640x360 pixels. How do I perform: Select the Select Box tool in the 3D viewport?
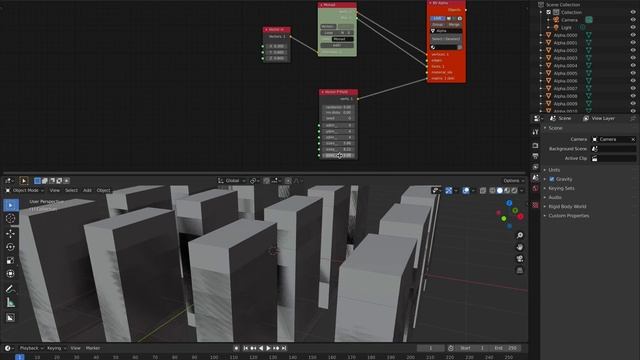tap(11, 205)
